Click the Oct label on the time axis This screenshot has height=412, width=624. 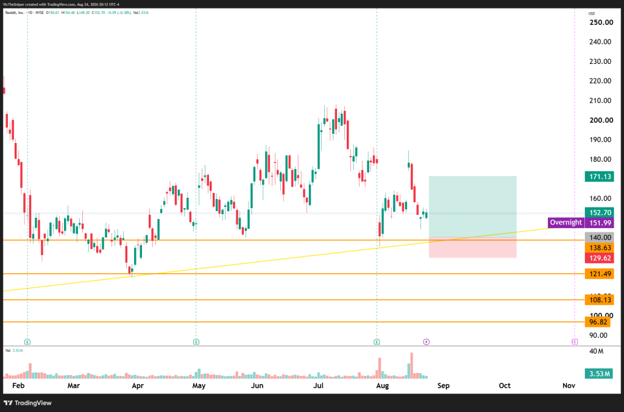click(x=505, y=385)
